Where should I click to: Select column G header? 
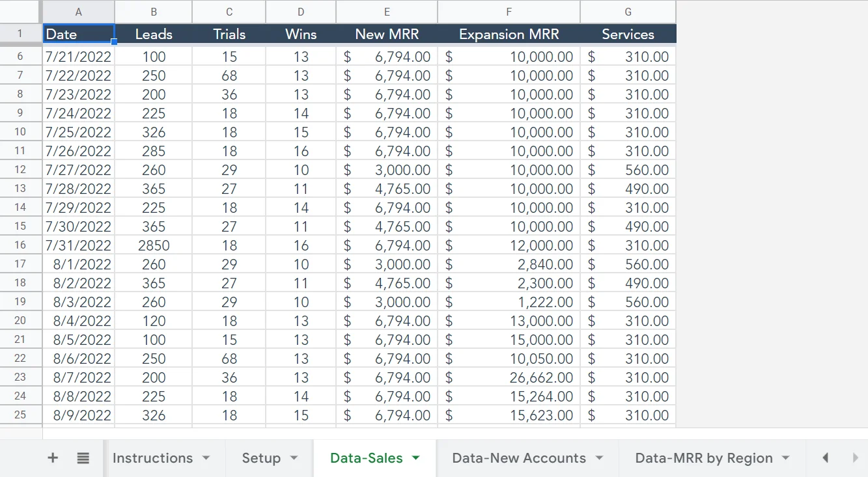pyautogui.click(x=628, y=12)
